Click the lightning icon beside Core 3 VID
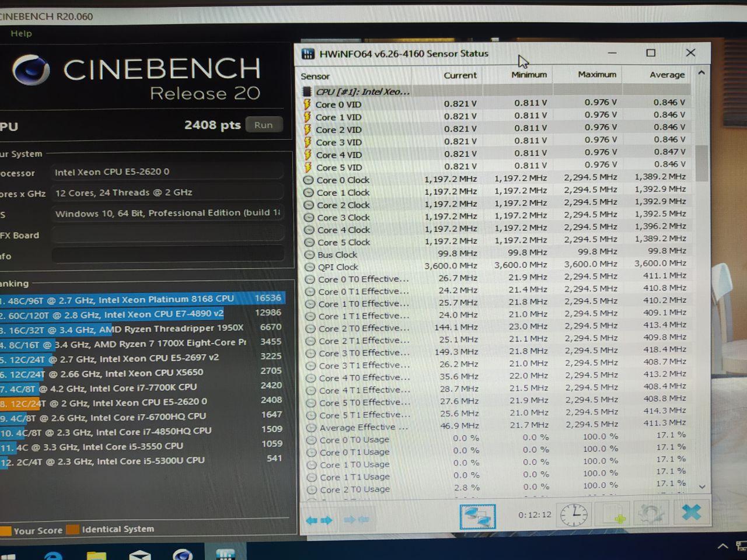The width and height of the screenshot is (747, 560). coord(307,142)
